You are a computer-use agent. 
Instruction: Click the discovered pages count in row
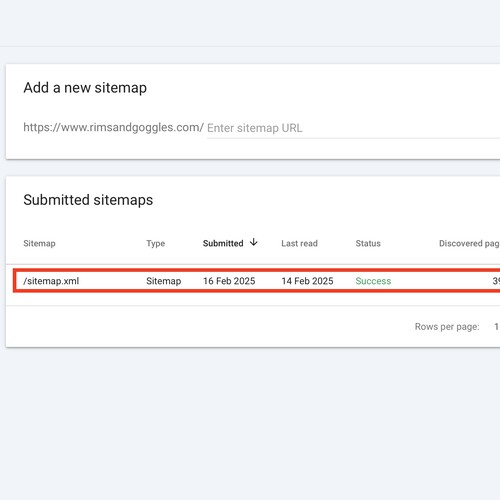(496, 281)
